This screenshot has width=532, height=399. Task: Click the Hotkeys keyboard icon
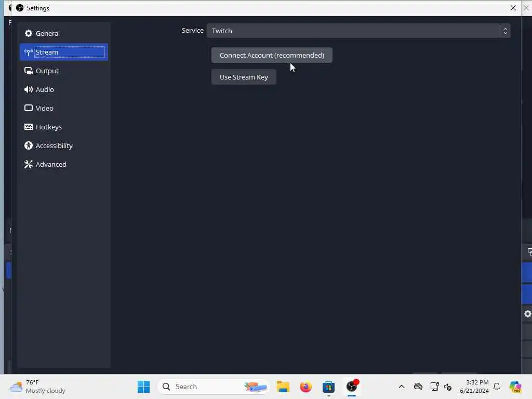(29, 127)
